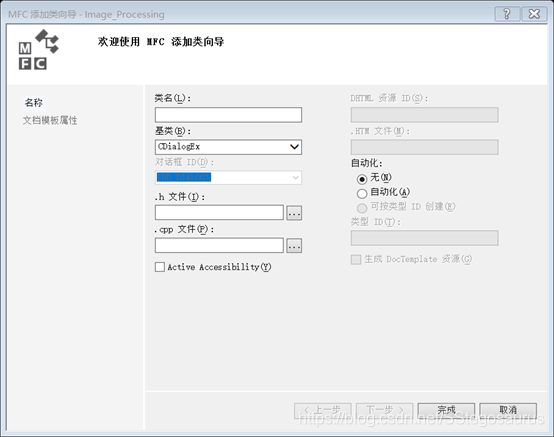Expand the 基类(B) CDialogEx dropdown arrow
The height and width of the screenshot is (437, 554).
coord(294,147)
